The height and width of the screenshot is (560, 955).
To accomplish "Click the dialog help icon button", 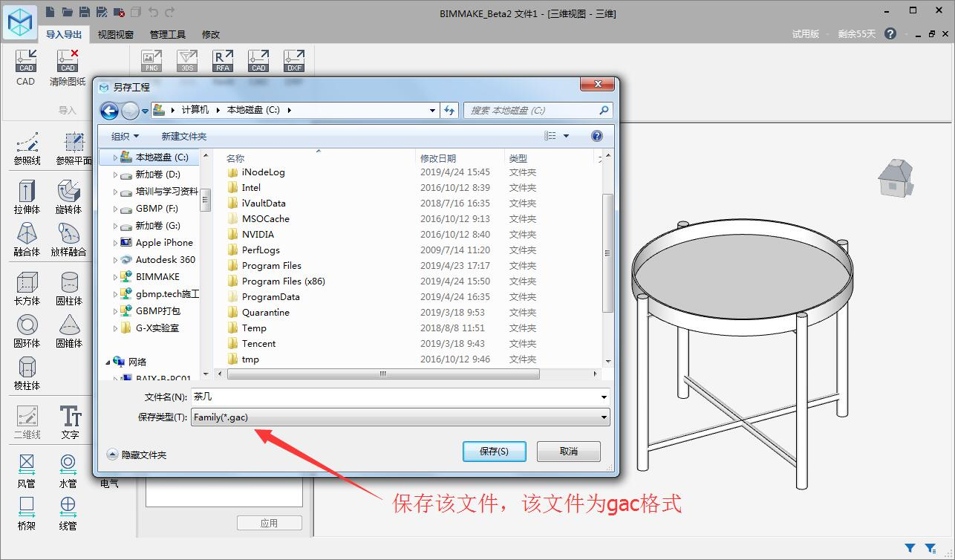I will point(596,136).
